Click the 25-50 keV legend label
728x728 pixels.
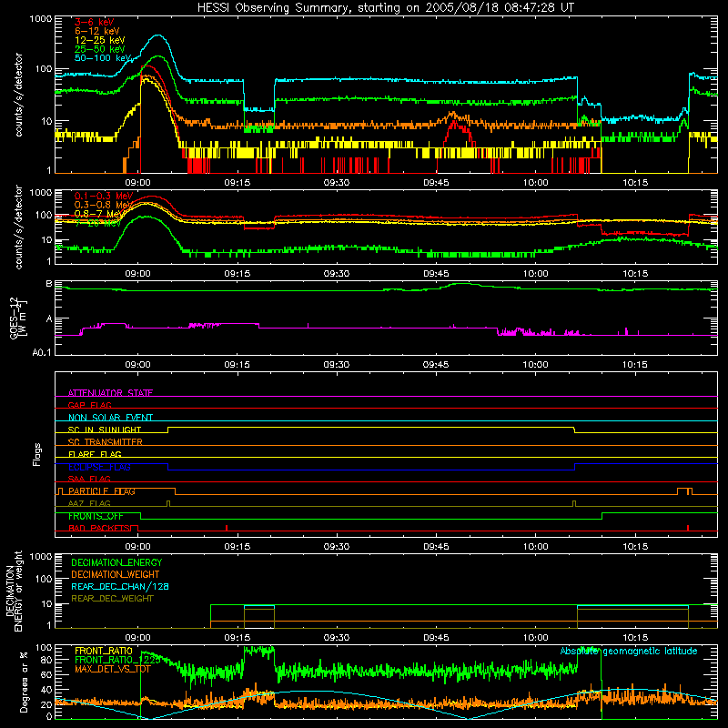pos(100,49)
